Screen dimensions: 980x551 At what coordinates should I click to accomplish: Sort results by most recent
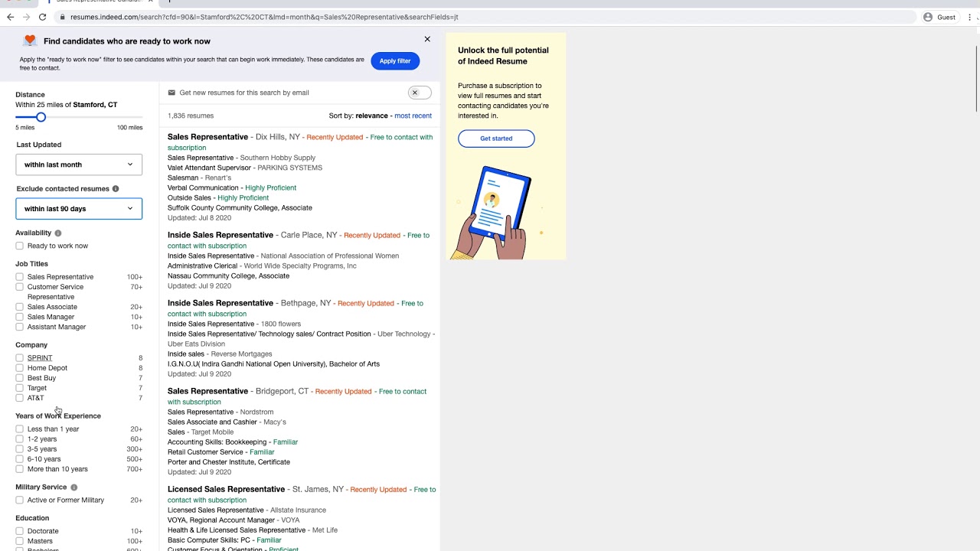click(x=413, y=116)
